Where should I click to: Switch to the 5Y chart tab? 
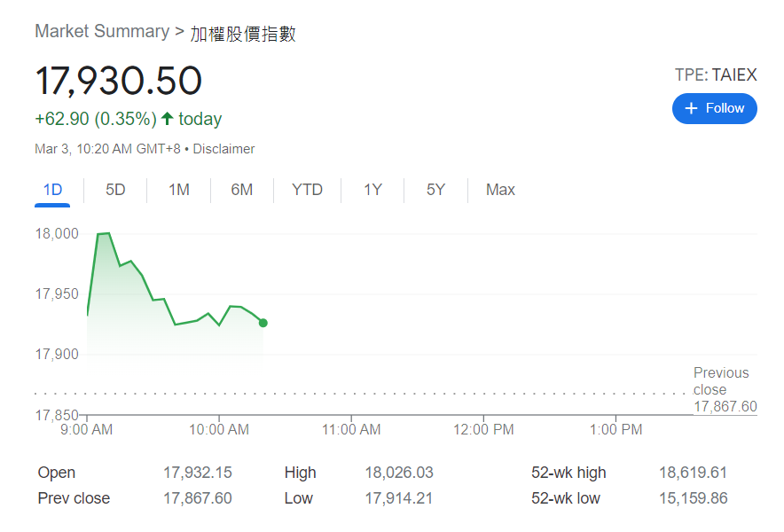point(435,190)
